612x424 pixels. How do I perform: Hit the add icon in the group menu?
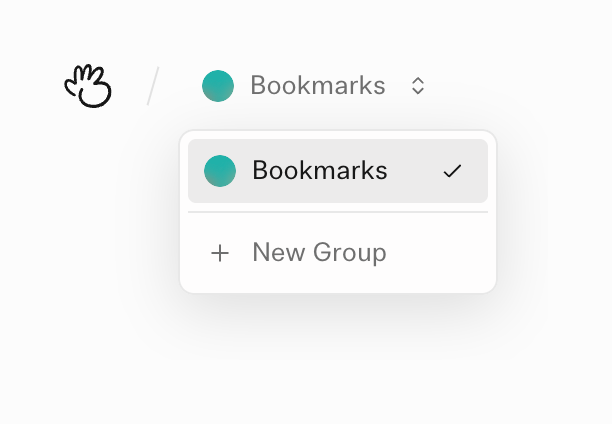coord(220,253)
